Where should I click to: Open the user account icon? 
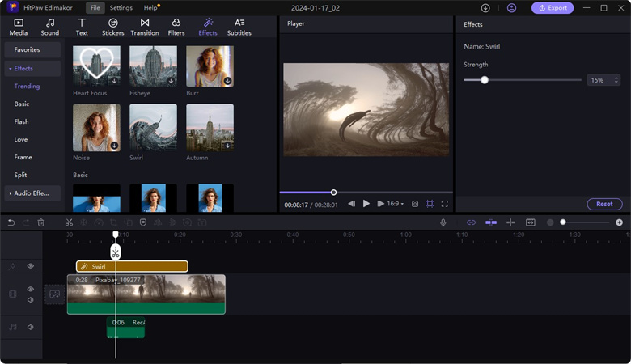(x=511, y=7)
